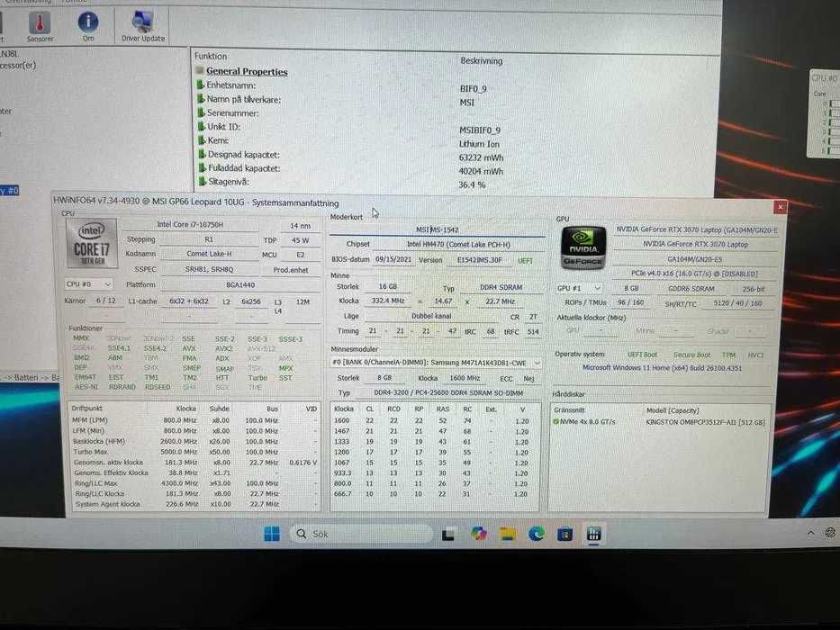This screenshot has height=630, width=840.
Task: Click the DDR4-3200 / PC4-25600 module type
Action: [x=447, y=392]
